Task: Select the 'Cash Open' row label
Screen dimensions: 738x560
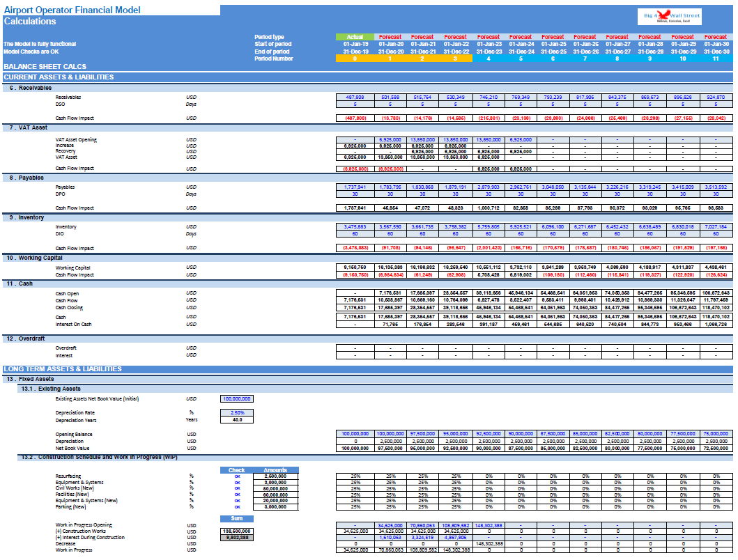Action: click(67, 294)
